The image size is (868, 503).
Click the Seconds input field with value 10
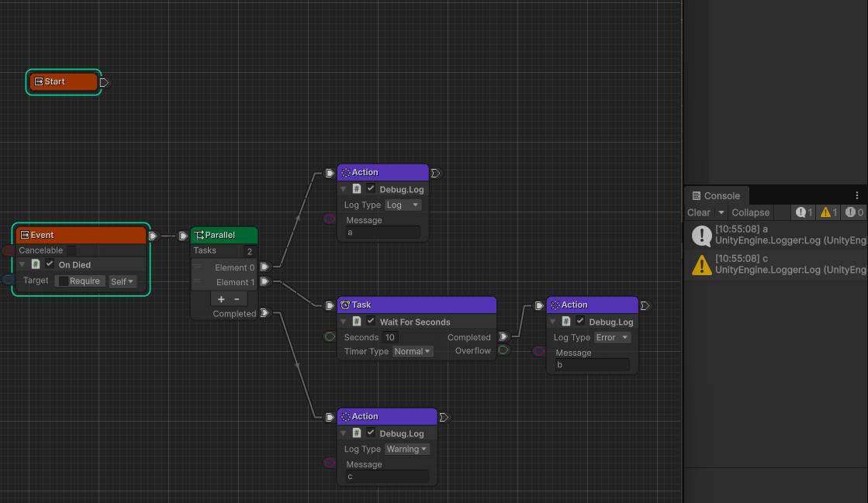click(x=390, y=337)
